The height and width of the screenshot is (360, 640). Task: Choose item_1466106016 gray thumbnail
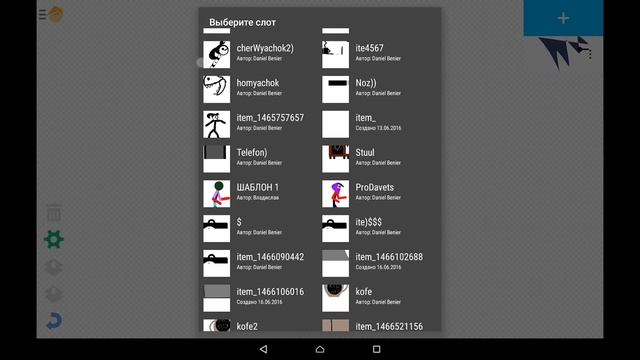pos(217,298)
